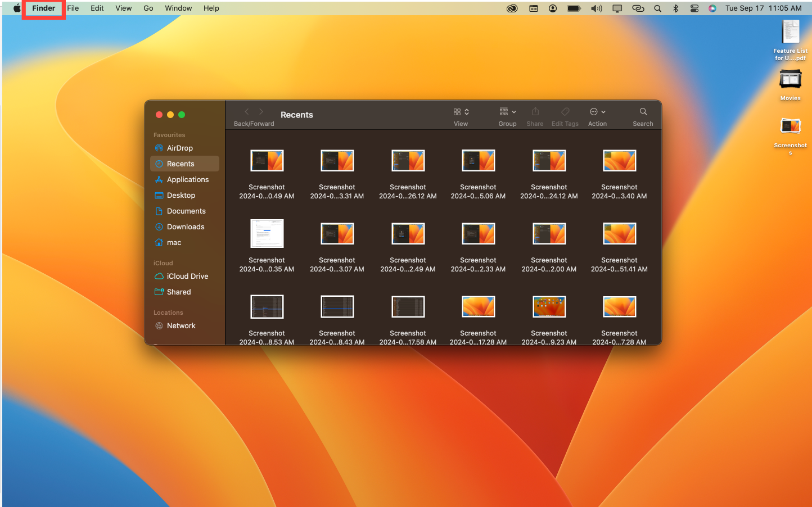
Task: Select Applications in Finder sidebar
Action: [x=187, y=180]
